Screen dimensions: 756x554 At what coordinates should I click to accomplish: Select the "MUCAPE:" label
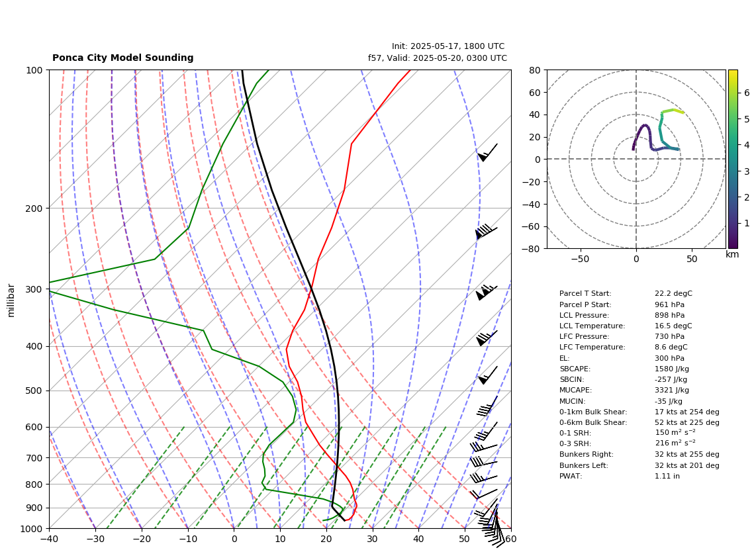(x=576, y=390)
